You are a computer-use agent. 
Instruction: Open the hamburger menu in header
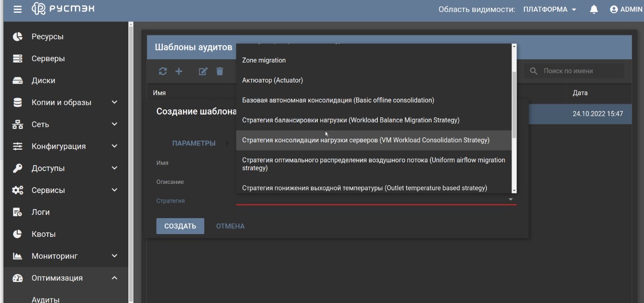click(x=17, y=10)
